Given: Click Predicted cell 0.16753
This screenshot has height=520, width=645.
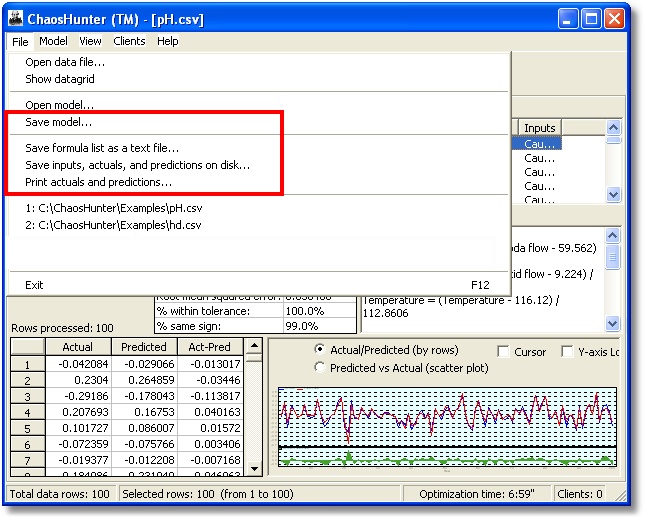Looking at the screenshot, I should coord(144,412).
